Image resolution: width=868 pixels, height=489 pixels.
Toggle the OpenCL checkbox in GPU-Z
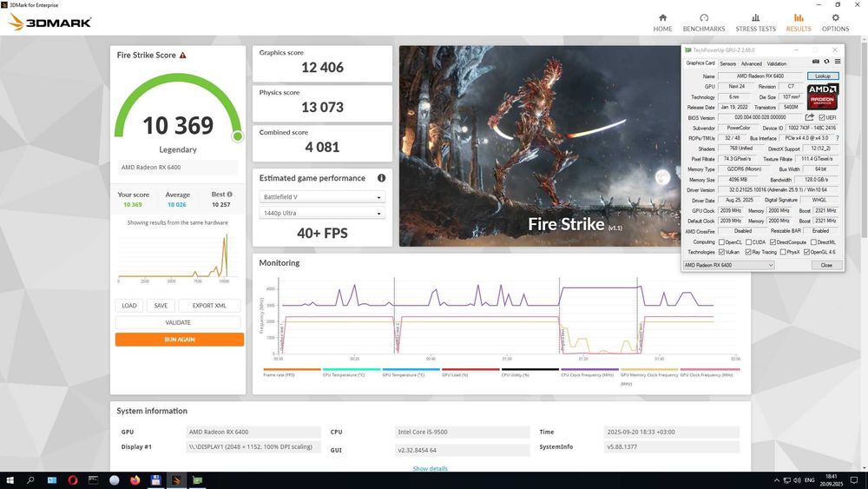click(x=721, y=242)
